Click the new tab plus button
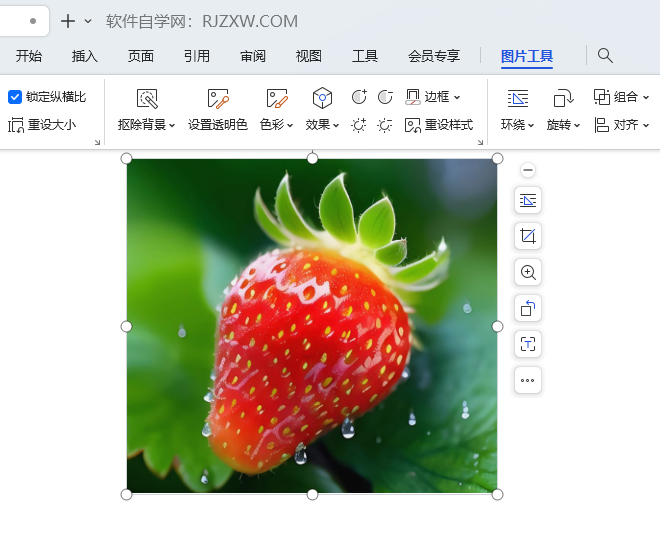660x540 pixels. pos(68,21)
